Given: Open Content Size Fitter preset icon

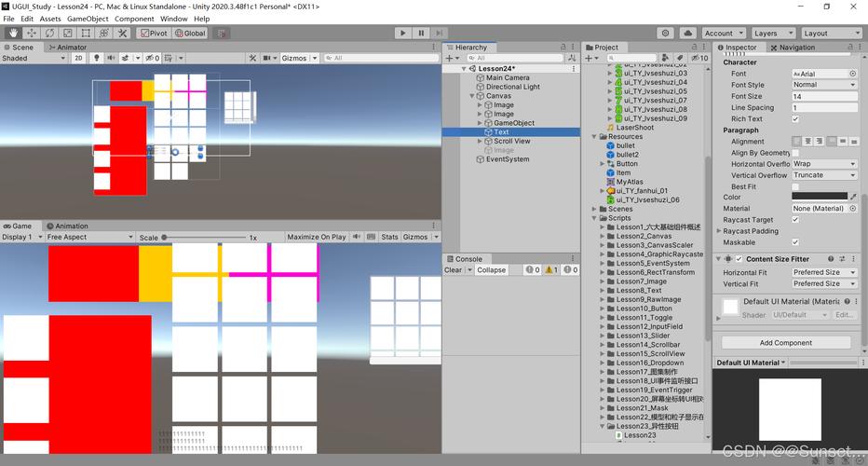Looking at the screenshot, I should pos(842,259).
